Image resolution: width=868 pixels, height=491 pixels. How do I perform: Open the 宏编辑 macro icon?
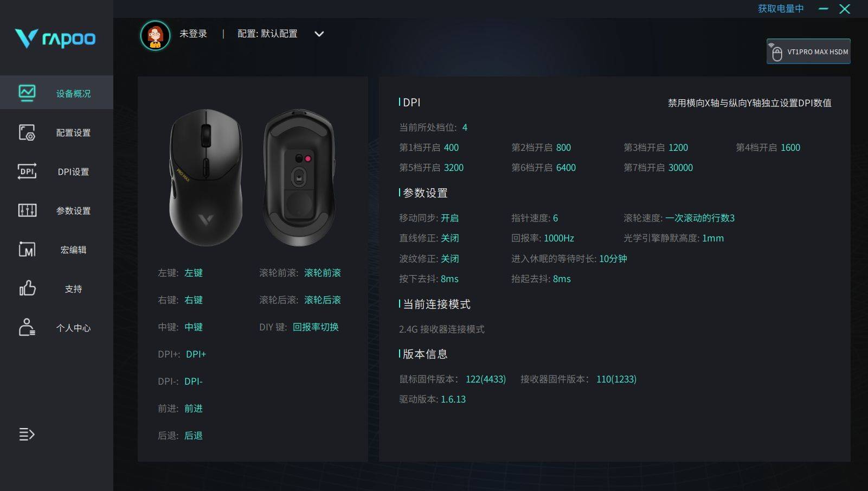[27, 250]
